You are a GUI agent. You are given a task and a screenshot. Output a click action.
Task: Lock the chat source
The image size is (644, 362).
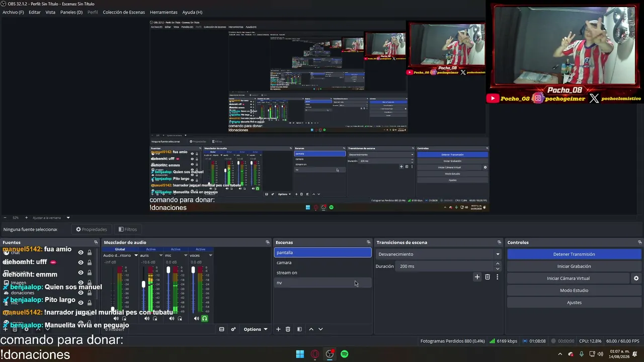click(90, 252)
